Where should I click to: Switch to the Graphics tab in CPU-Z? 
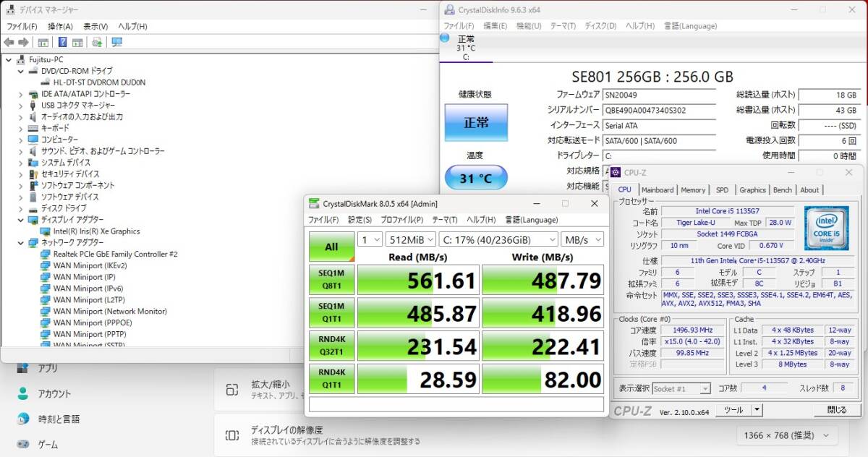click(x=752, y=190)
